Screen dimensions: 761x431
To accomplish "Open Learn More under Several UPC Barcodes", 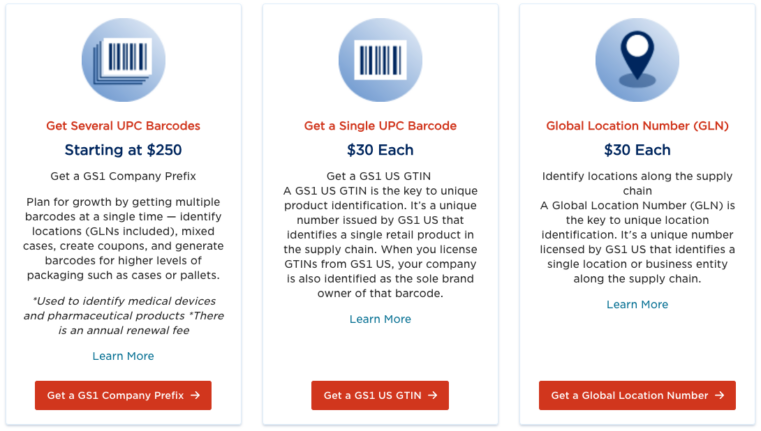I will [x=123, y=356].
